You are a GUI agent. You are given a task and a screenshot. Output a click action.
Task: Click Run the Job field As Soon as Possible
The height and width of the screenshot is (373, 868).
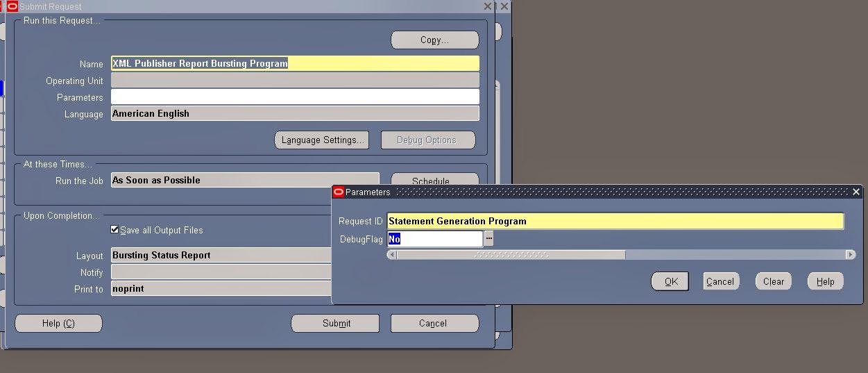click(x=245, y=180)
